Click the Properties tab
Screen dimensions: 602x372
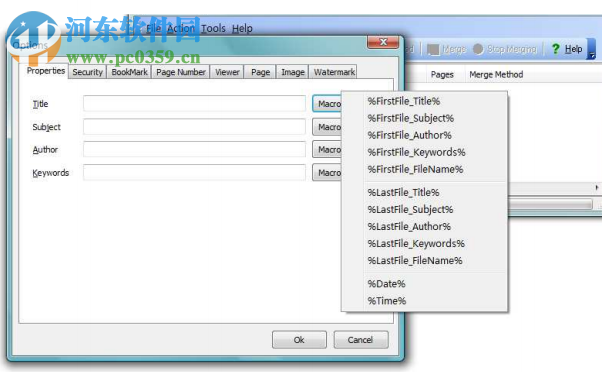click(46, 71)
